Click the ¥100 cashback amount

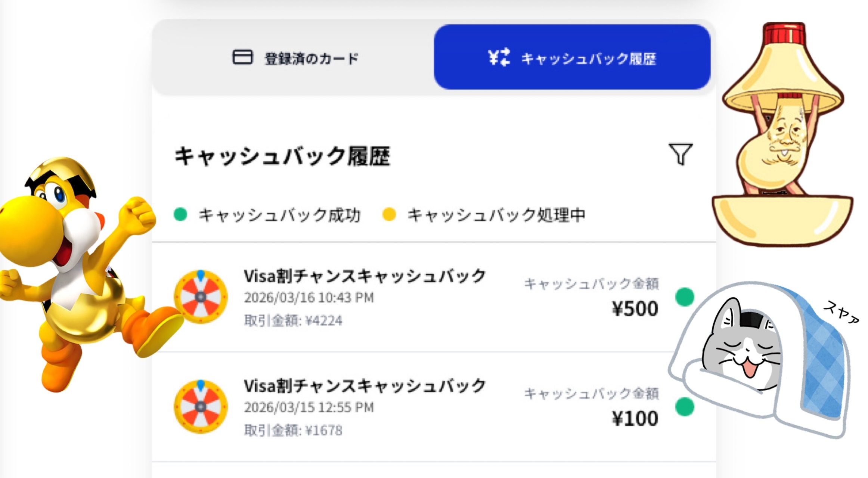tap(635, 419)
